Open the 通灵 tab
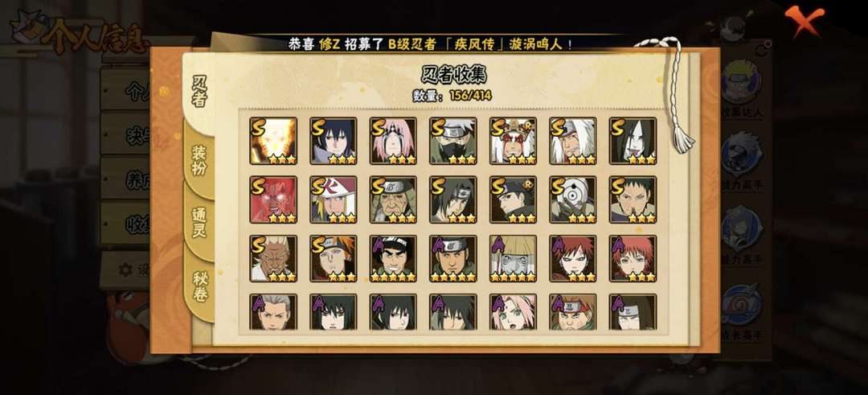The width and height of the screenshot is (868, 395). tap(199, 222)
